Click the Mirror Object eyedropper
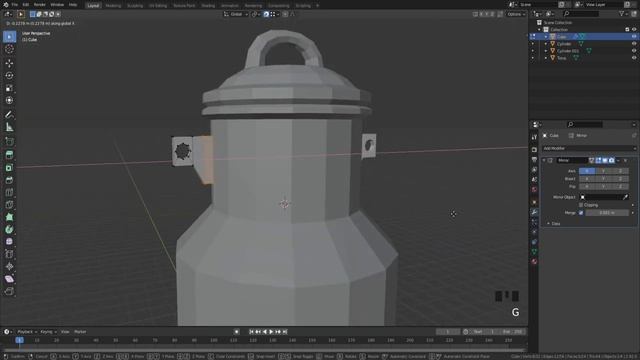Viewport: 640px width, 360px height. [625, 197]
